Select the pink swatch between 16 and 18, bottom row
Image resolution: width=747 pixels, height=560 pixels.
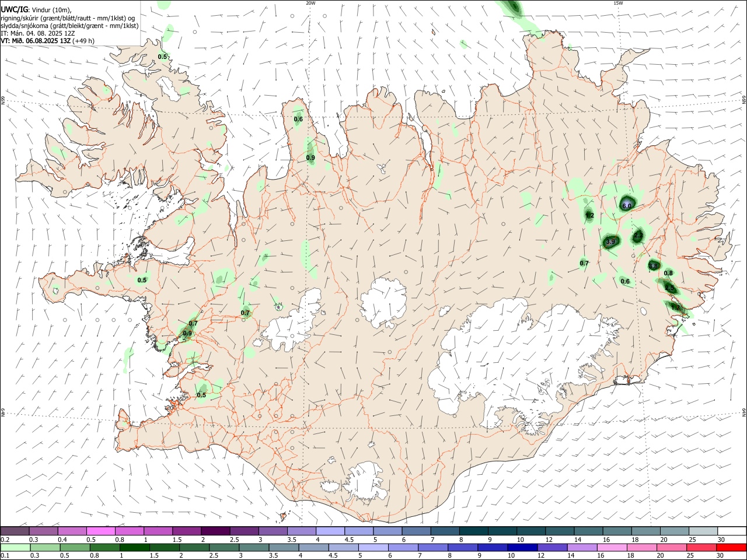point(612,548)
